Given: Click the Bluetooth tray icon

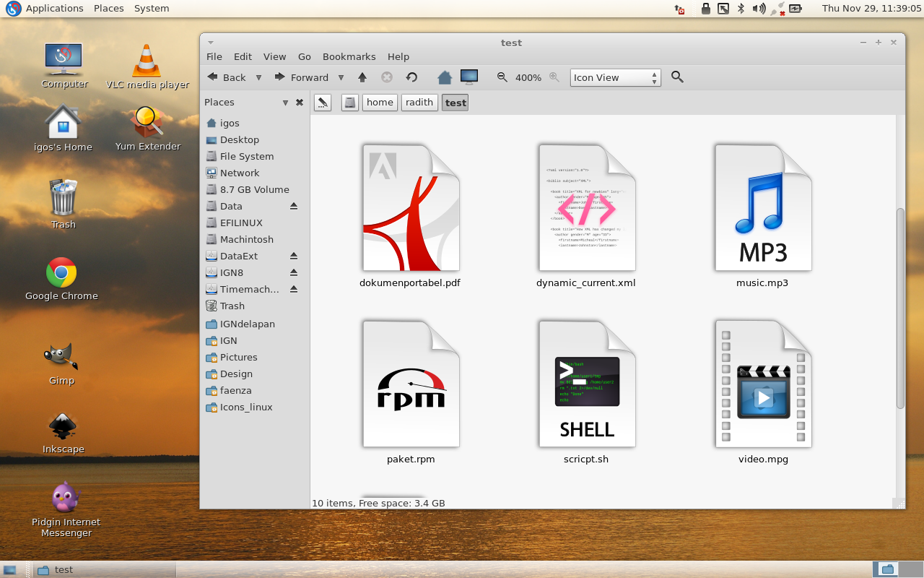Looking at the screenshot, I should (741, 9).
